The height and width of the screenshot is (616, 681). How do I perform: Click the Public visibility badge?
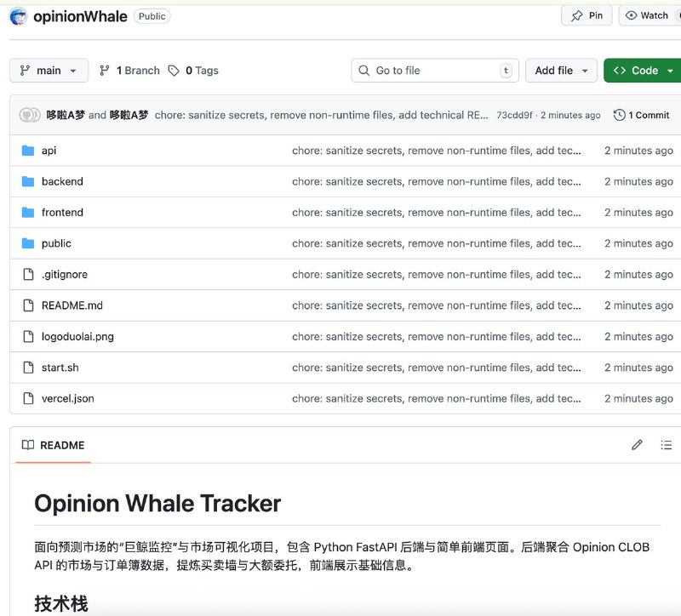152,15
